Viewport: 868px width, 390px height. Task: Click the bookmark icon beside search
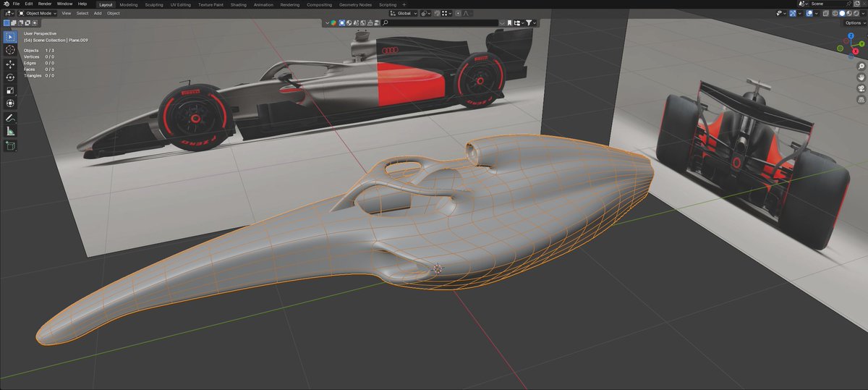pyautogui.click(x=509, y=22)
